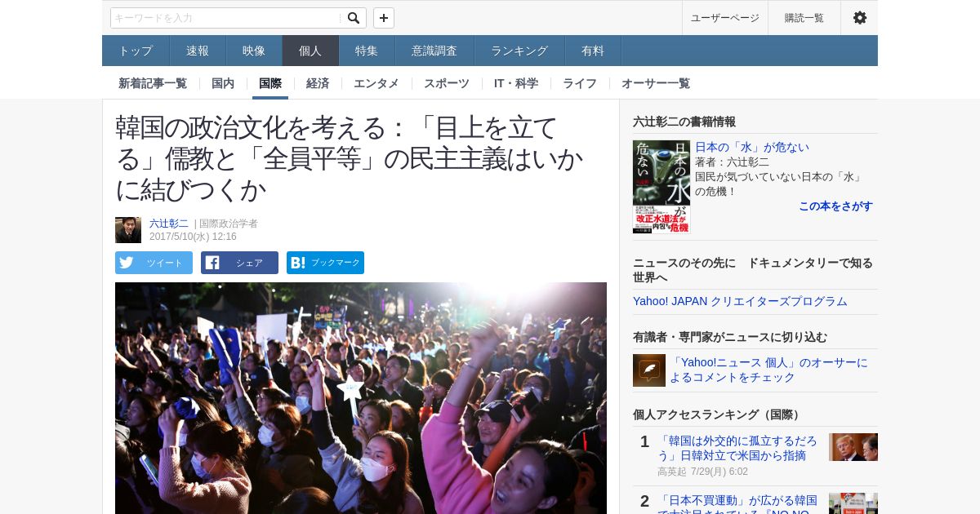Go to the 特集 tab
Image resolution: width=980 pixels, height=514 pixels.
point(367,51)
